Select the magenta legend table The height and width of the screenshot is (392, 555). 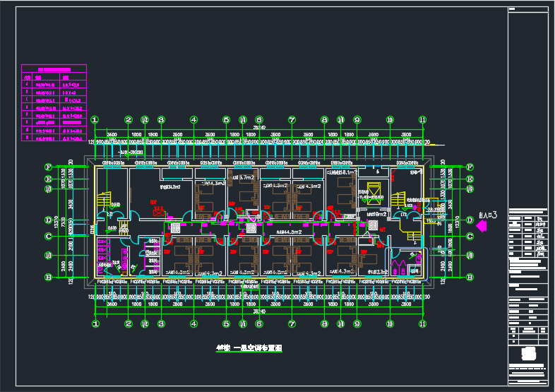coord(54,104)
